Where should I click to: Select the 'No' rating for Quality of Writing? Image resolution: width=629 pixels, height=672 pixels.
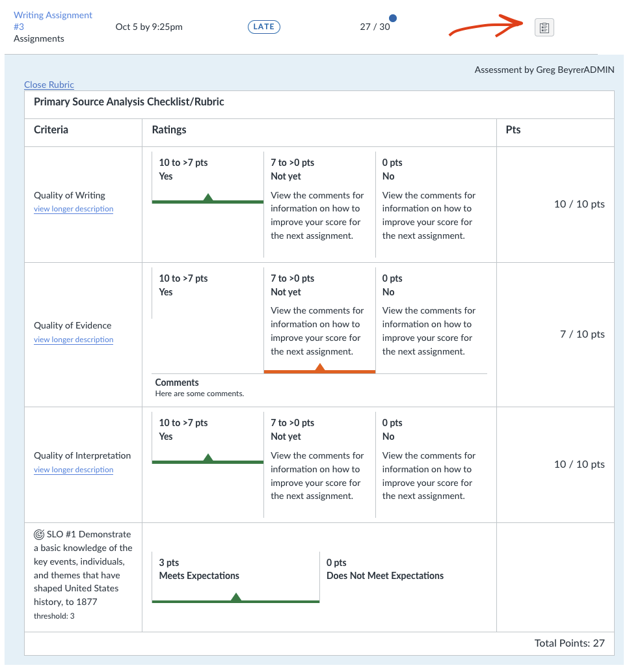[x=431, y=204]
